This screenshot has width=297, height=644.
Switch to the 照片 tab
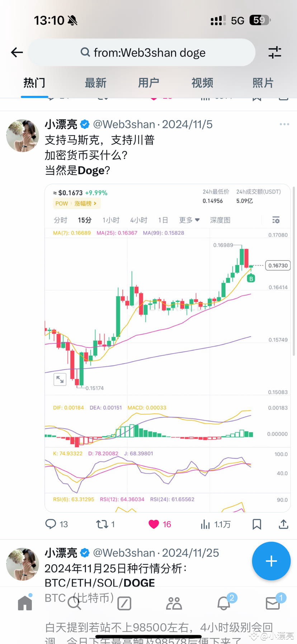(x=263, y=83)
